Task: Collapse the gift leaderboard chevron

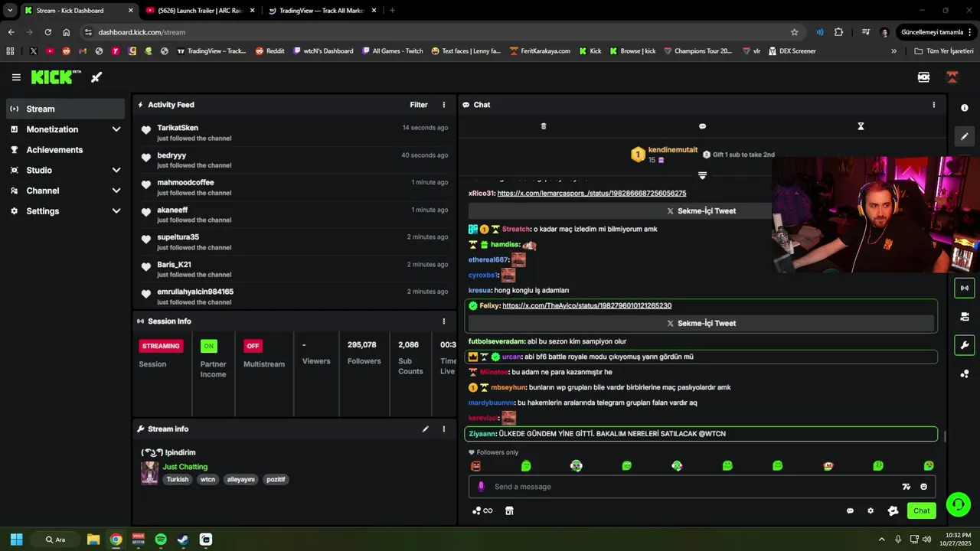Action: (x=702, y=175)
